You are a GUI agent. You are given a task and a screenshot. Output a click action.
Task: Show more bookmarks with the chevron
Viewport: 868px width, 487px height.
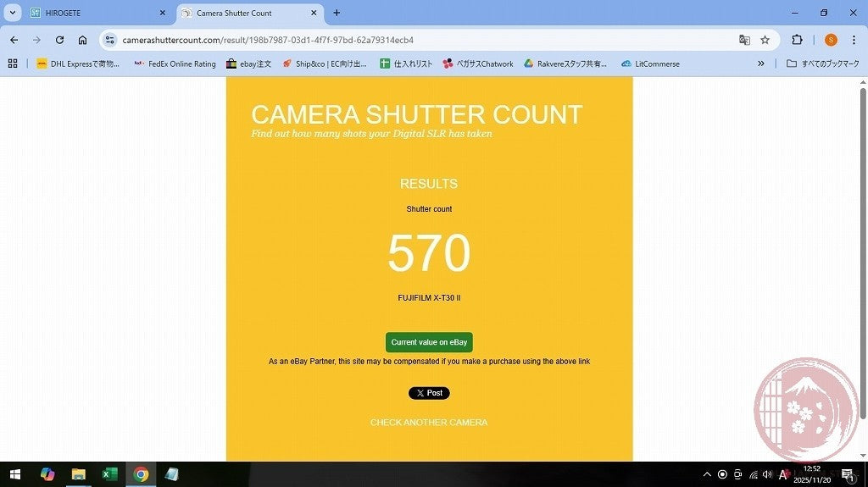[x=761, y=64]
